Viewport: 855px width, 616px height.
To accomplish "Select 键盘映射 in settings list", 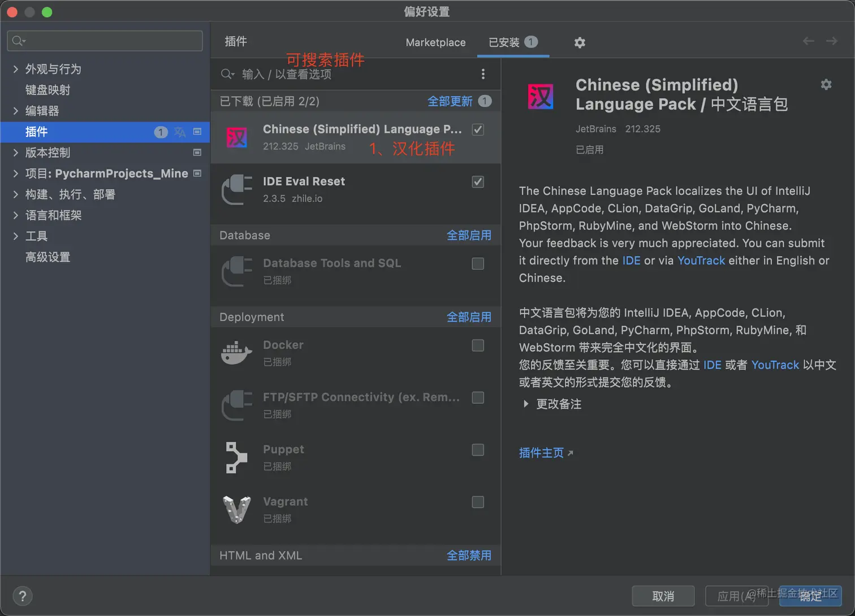I will 48,90.
